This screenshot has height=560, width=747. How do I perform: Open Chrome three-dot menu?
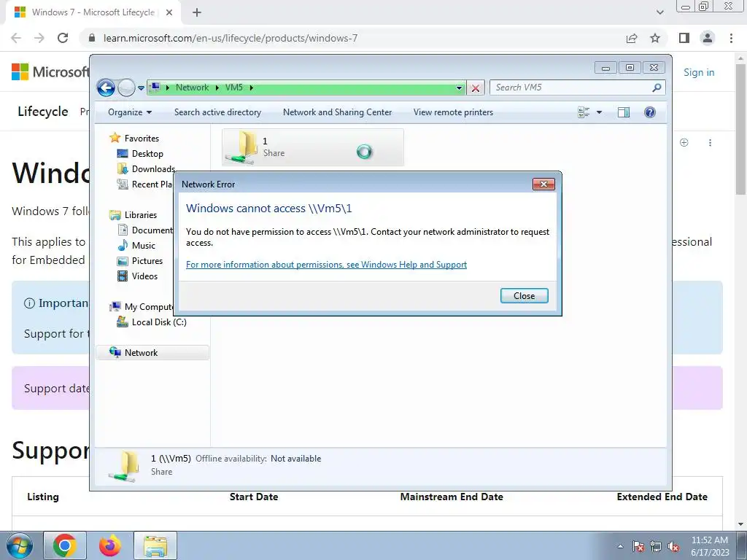(x=731, y=38)
